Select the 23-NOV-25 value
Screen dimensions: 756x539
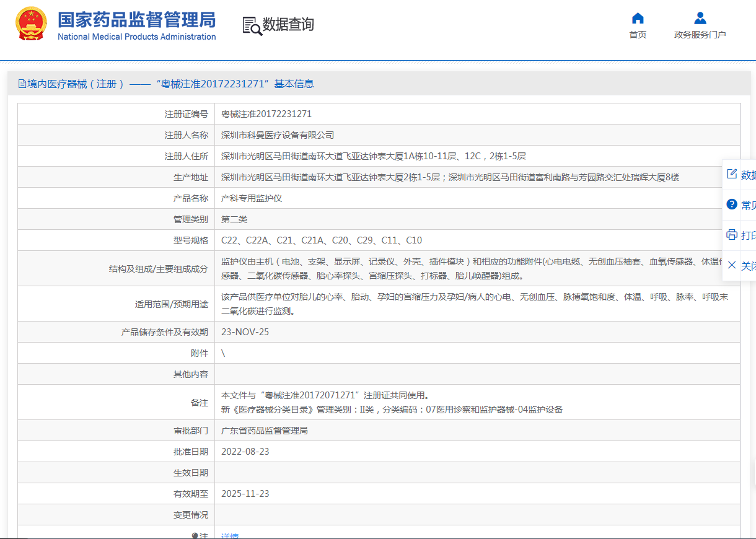point(245,332)
